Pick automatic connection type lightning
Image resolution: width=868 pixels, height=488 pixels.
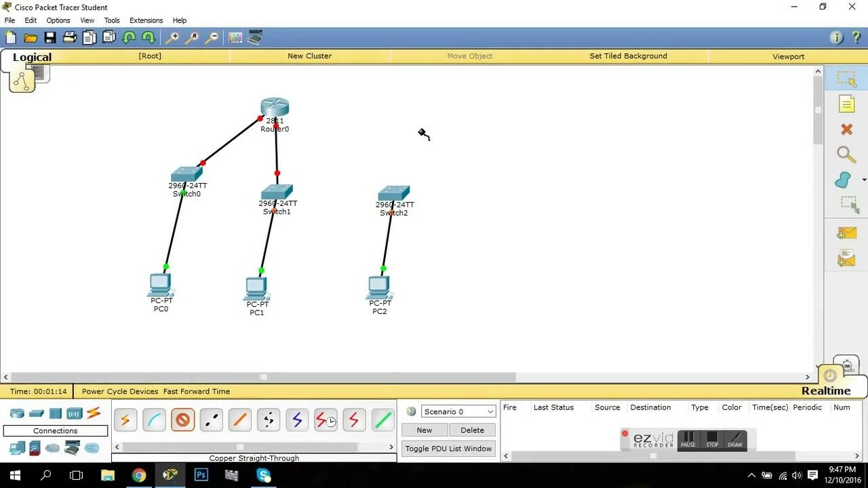[125, 420]
